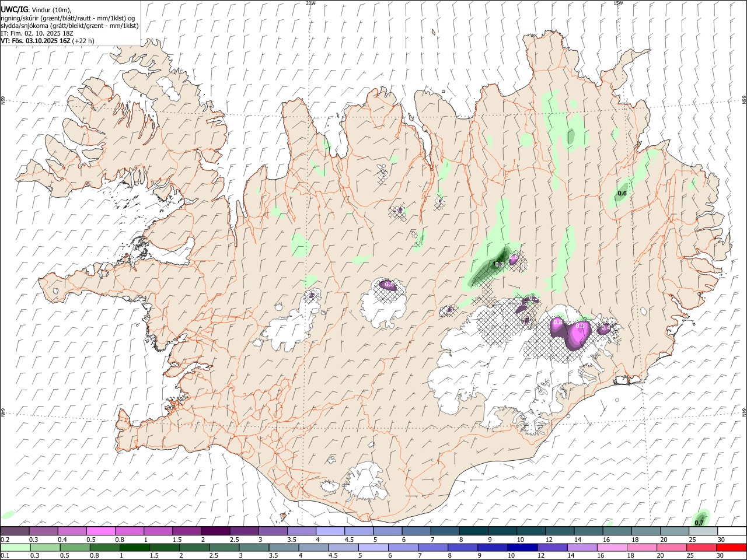Select the snow legend swatch starting at 0.3

tap(43, 531)
